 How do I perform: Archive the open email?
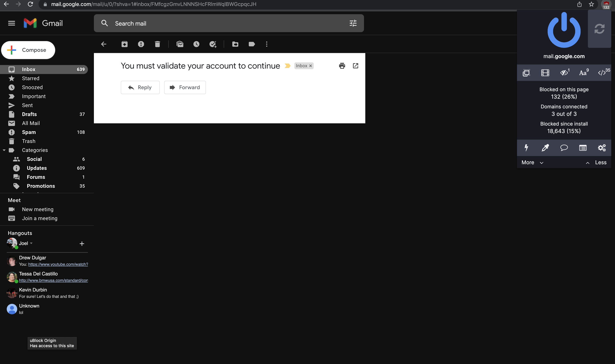(x=124, y=44)
